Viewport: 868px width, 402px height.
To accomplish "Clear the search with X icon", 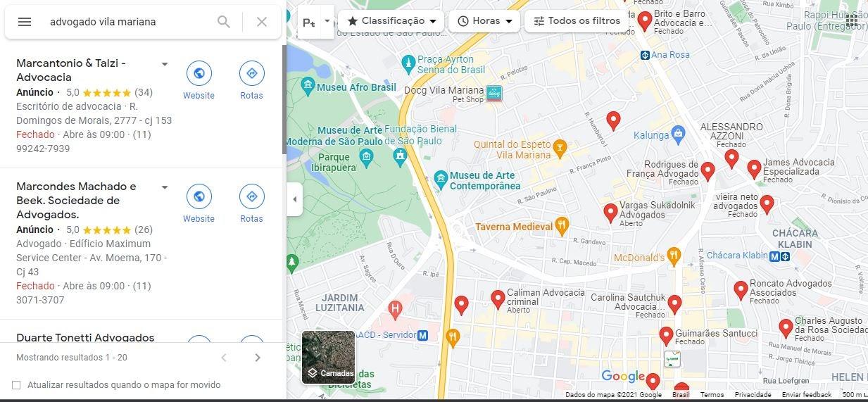I will coord(262,22).
